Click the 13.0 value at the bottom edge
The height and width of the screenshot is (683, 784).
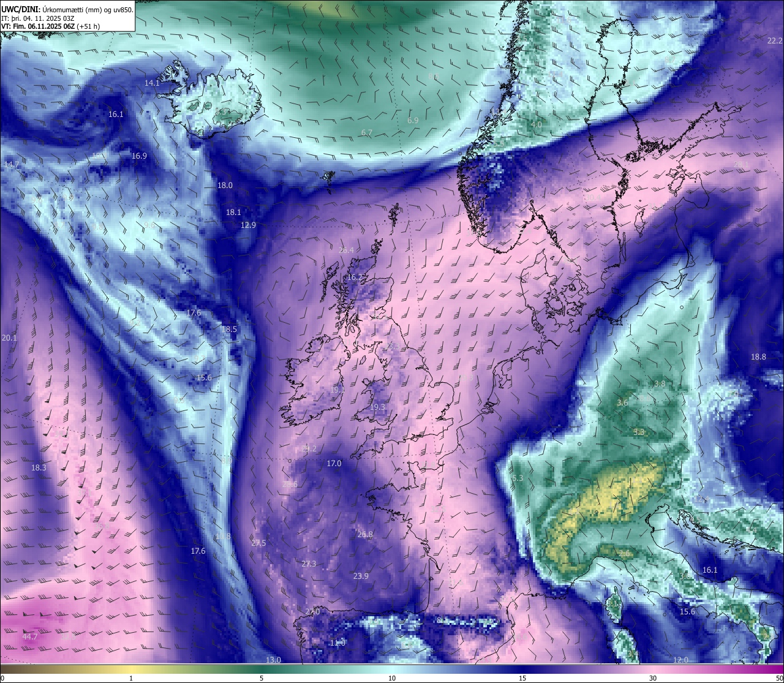click(273, 660)
